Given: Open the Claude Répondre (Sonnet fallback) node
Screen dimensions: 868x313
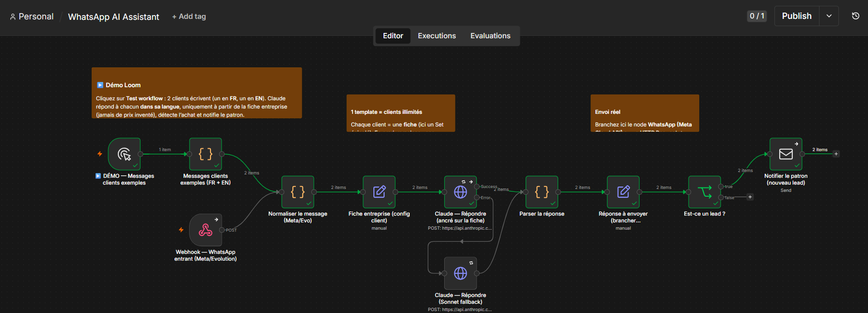Looking at the screenshot, I should 461,273.
